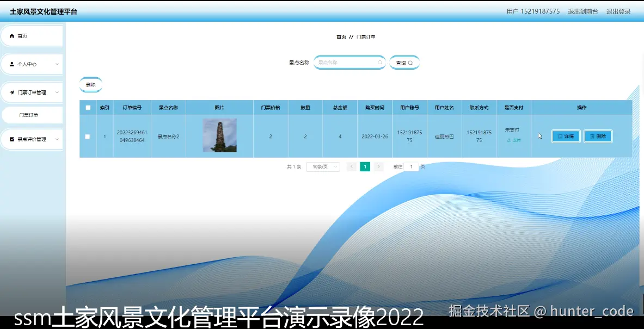This screenshot has width=644, height=329.
Task: Open 景点评价管理 in the sidebar
Action: coord(32,139)
